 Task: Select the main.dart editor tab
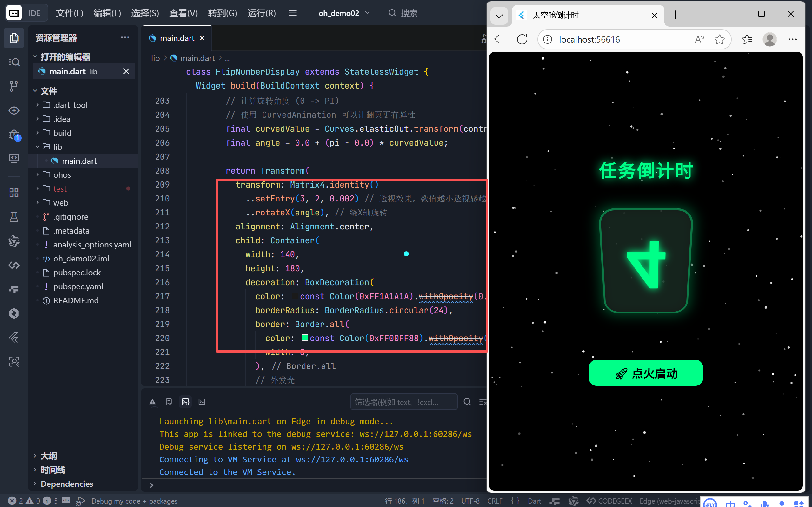[x=176, y=38]
